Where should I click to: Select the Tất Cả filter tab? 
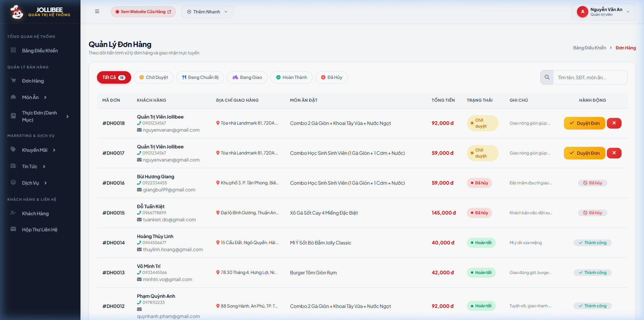114,78
